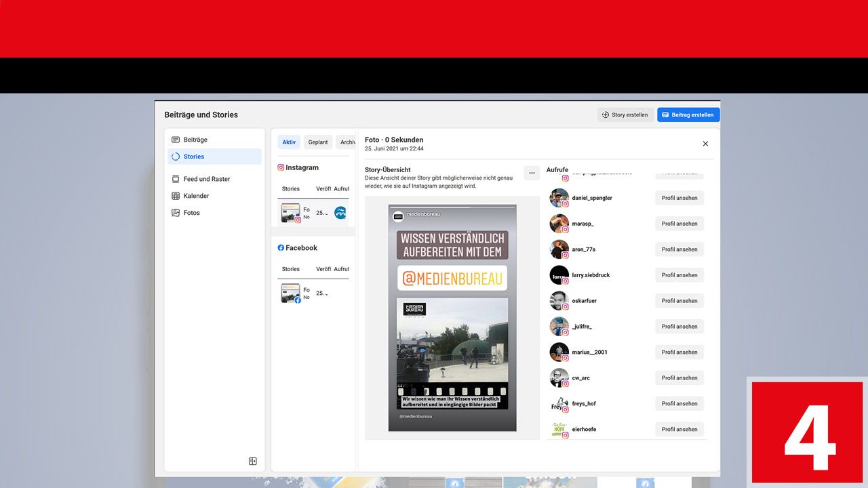Click Story erstellen button
This screenshot has height=488, width=868.
coord(625,115)
